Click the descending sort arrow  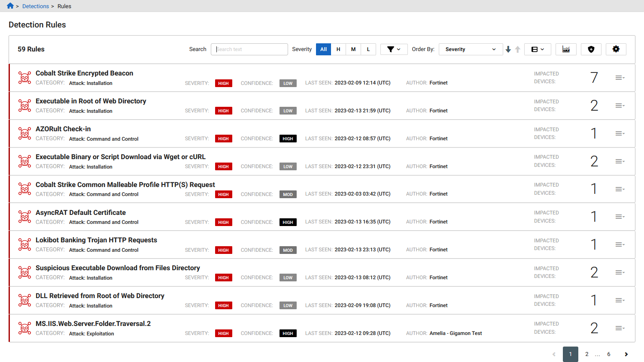tap(507, 49)
